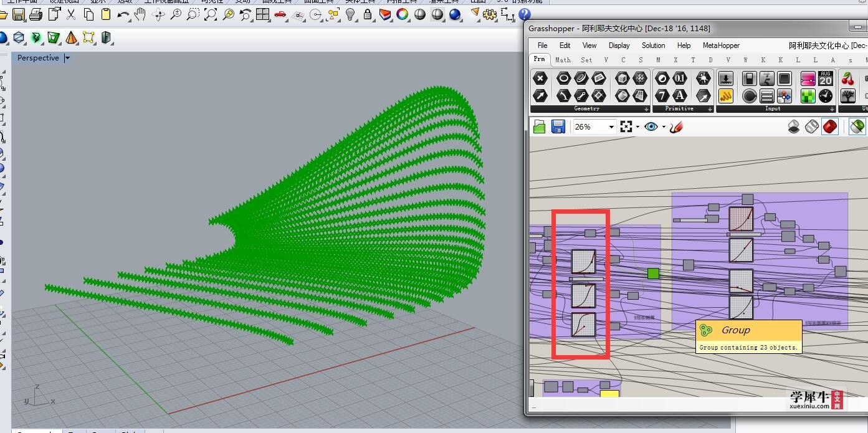
Task: Click the Paste clipboard icon
Action: 105,14
